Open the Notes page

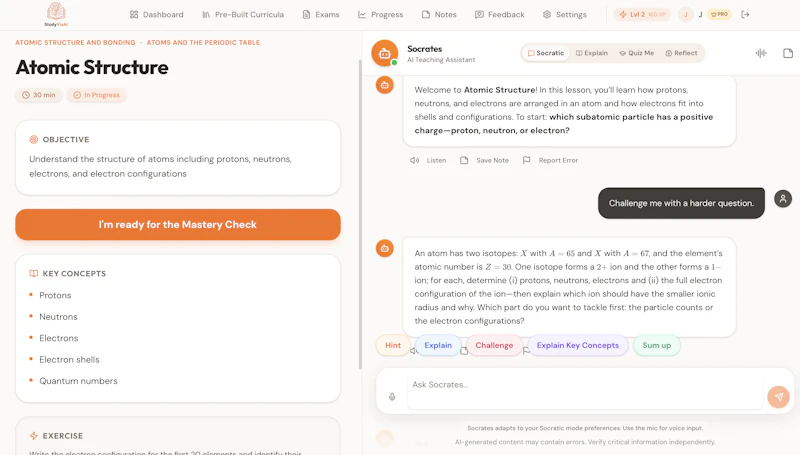click(439, 14)
